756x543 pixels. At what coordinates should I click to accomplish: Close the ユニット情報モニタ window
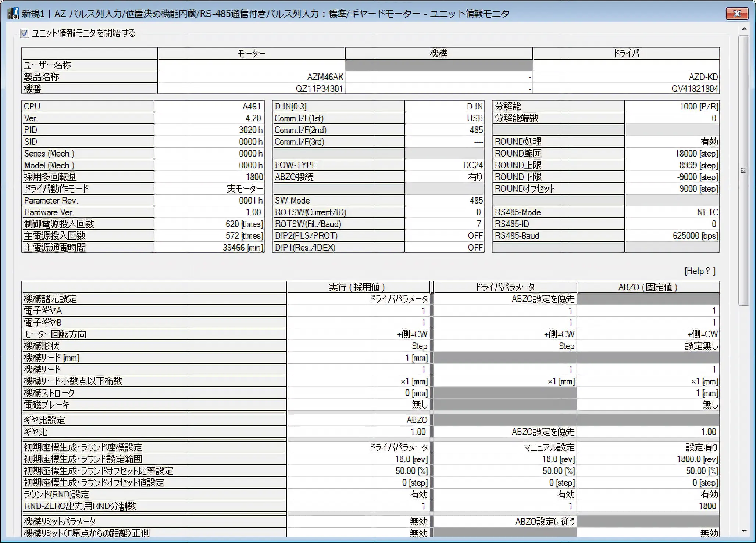(737, 14)
